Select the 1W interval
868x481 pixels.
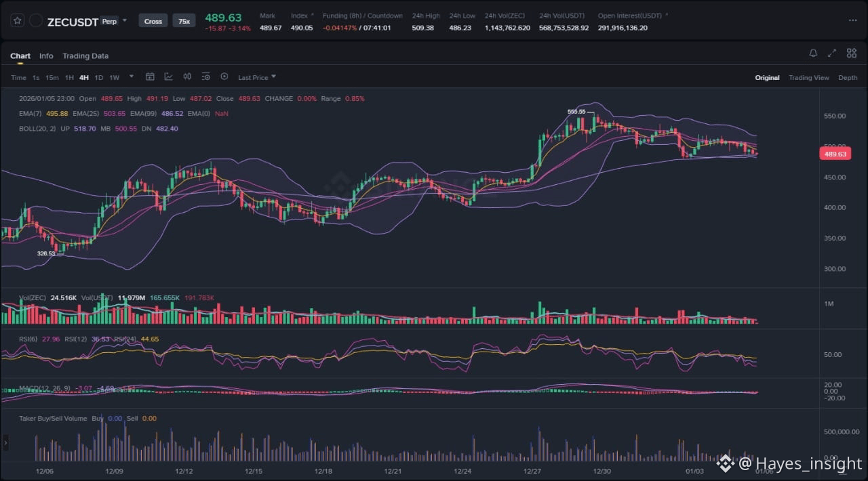click(x=115, y=77)
